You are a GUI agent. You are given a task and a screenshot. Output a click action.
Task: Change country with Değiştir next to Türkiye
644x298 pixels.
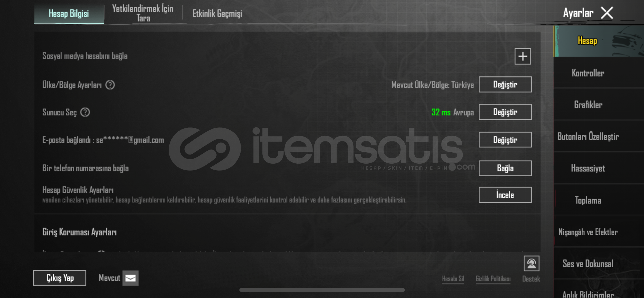pos(505,84)
